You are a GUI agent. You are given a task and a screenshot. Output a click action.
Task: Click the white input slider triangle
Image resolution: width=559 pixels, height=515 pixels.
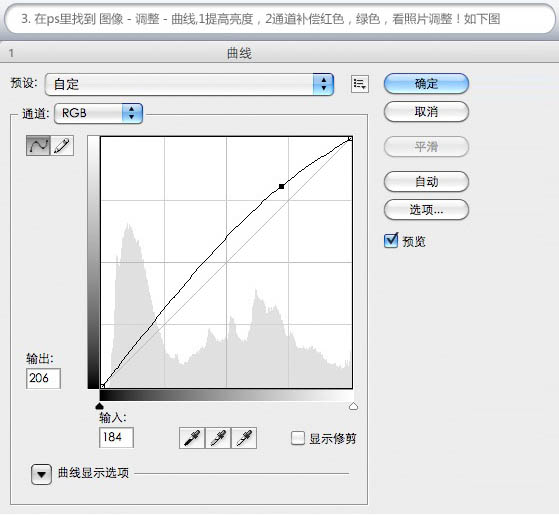point(353,406)
